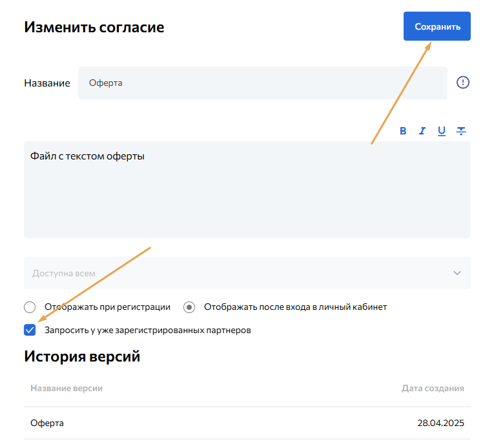Click the 28.04.2025 creation date cell
Viewport: 494px width, 448px height.
click(440, 423)
